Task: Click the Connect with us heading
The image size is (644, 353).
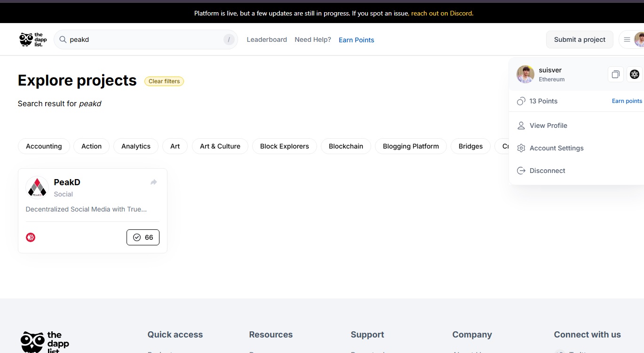Action: pyautogui.click(x=587, y=335)
